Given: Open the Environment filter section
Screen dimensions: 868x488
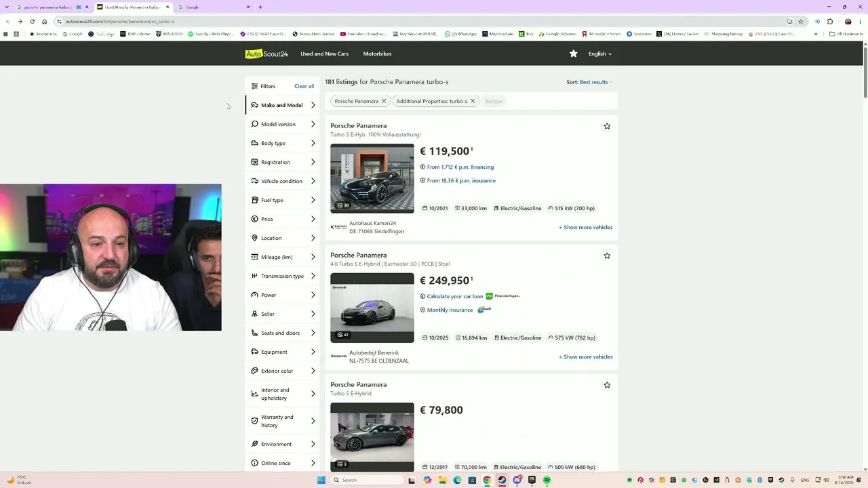Looking at the screenshot, I should [x=283, y=444].
